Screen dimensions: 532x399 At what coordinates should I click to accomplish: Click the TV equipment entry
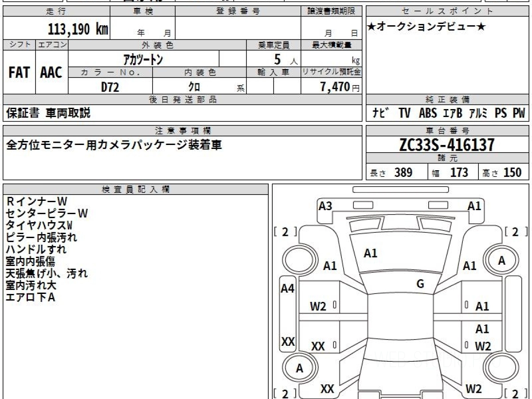pos(404,113)
